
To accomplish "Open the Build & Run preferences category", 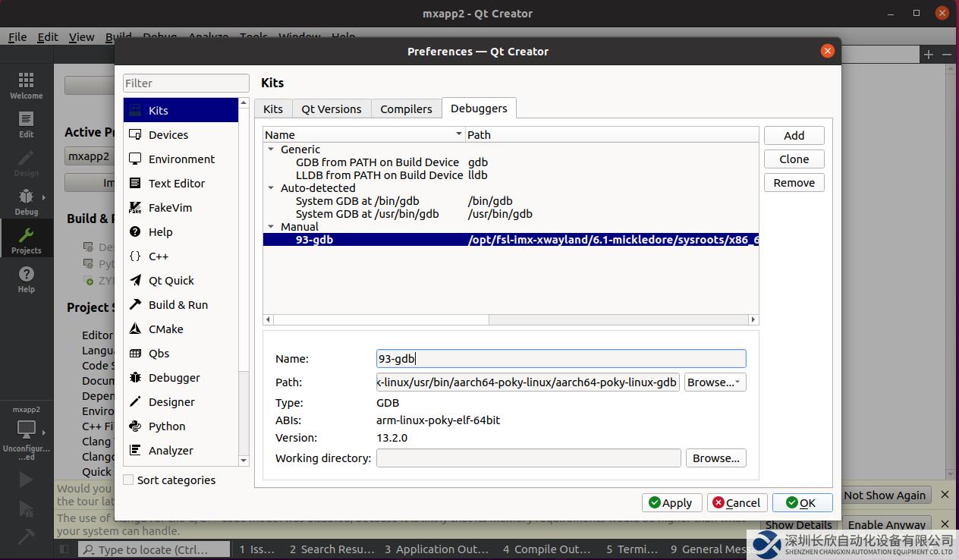I will pyautogui.click(x=181, y=304).
